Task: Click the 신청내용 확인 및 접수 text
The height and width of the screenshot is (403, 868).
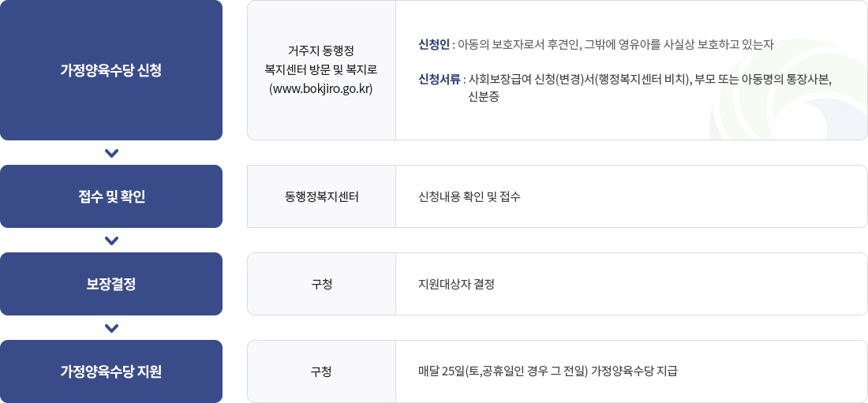Action: point(470,196)
